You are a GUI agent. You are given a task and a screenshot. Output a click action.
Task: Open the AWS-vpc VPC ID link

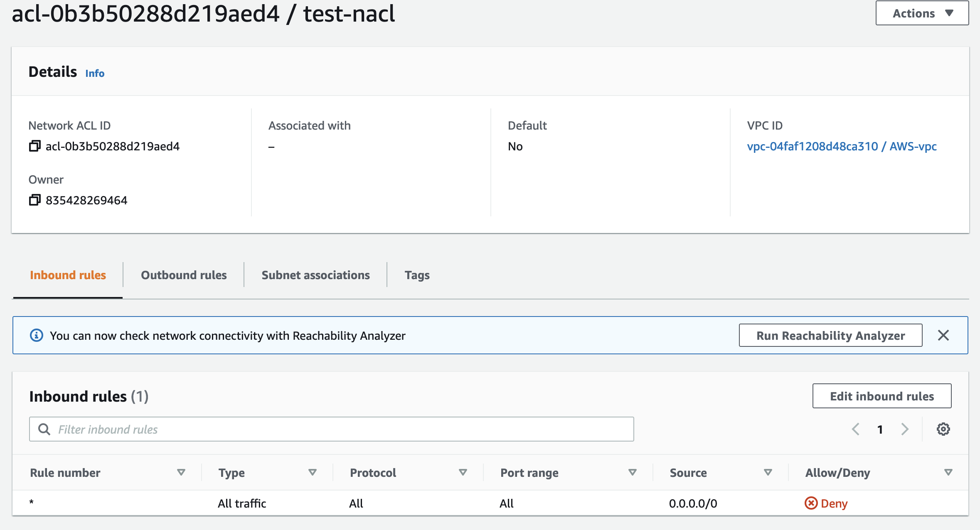842,146
